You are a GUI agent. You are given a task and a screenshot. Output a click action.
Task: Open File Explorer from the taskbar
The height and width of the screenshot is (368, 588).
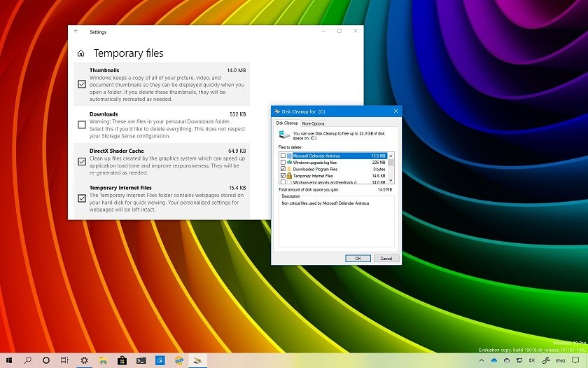click(x=103, y=360)
